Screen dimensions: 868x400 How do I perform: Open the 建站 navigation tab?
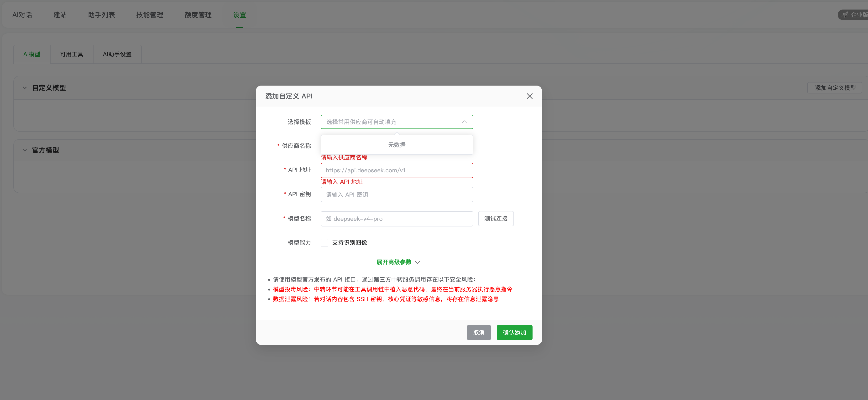60,15
